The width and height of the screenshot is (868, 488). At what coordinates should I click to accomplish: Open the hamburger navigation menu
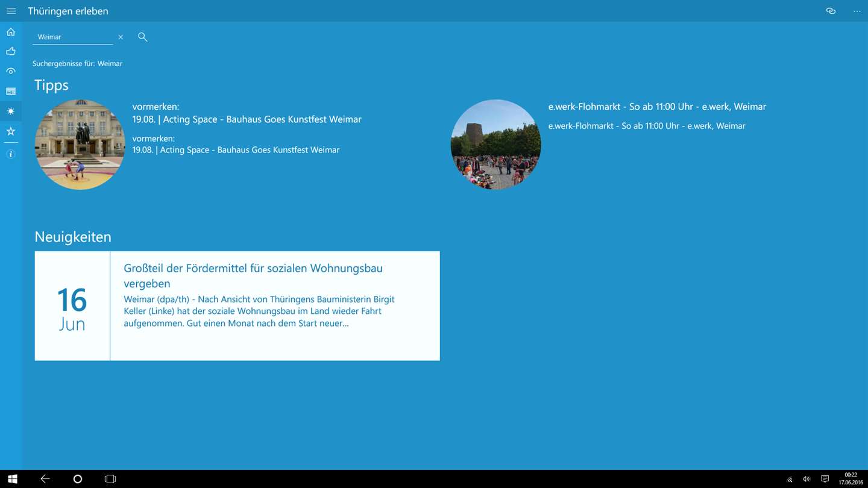tap(11, 11)
